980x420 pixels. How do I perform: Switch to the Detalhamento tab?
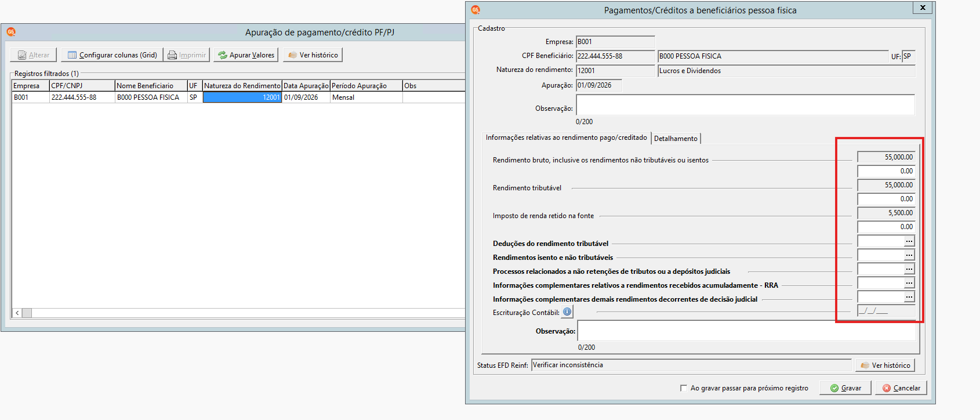676,139
